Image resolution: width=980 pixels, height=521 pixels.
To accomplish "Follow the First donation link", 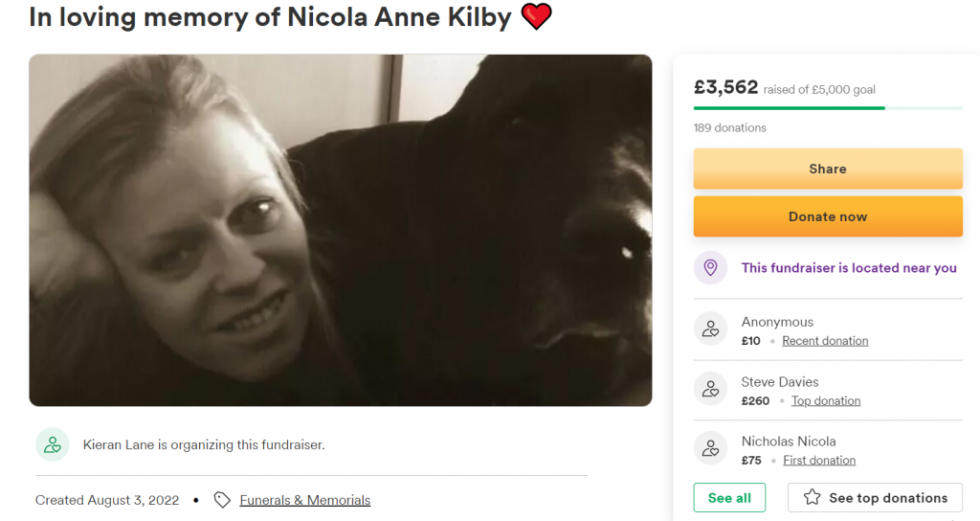I will click(819, 461).
